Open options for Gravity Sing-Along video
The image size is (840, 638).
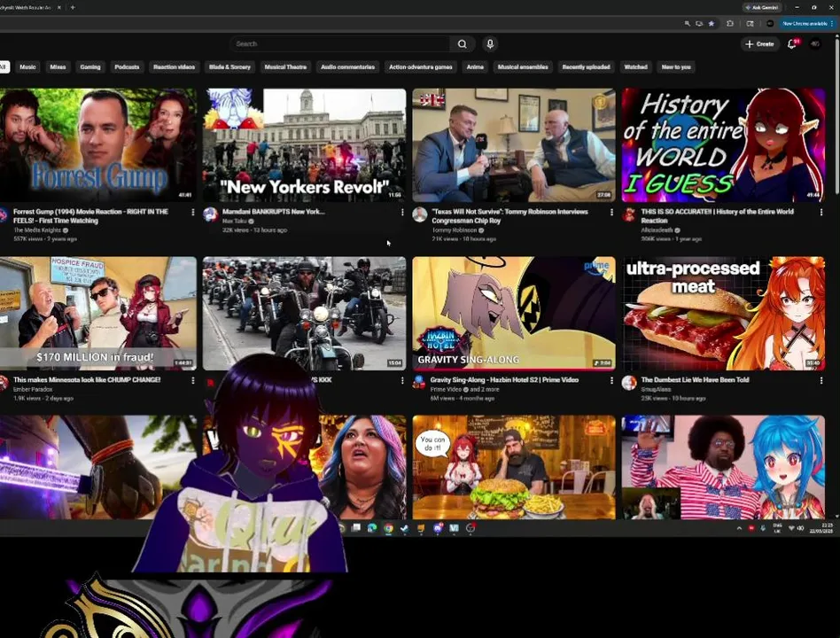(x=611, y=380)
